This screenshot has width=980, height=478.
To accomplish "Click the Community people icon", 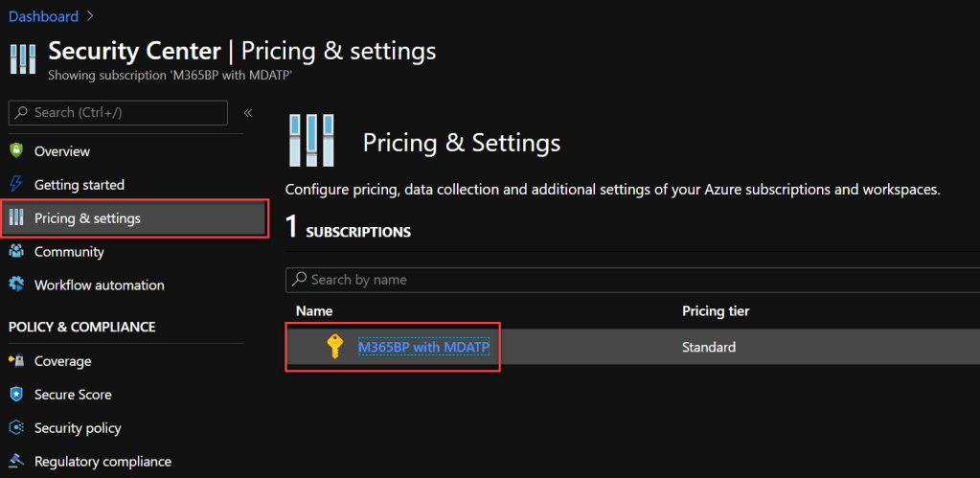I will click(x=15, y=252).
